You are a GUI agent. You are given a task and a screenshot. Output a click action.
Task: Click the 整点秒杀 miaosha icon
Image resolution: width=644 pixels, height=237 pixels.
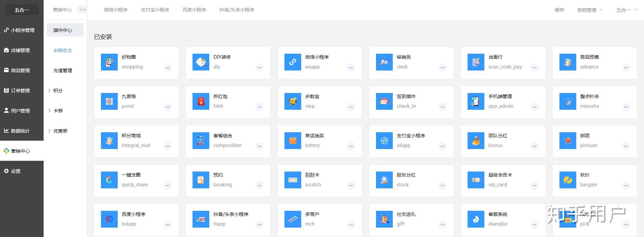(x=568, y=101)
